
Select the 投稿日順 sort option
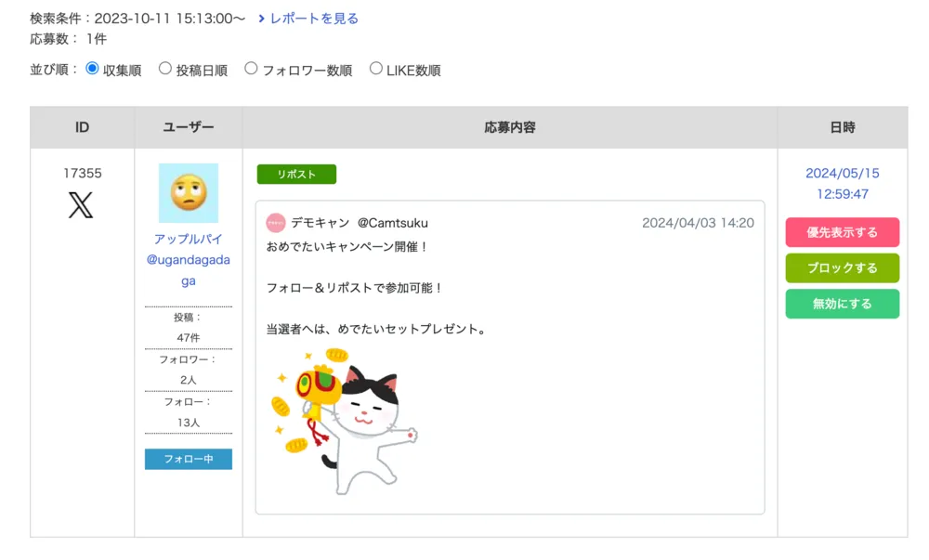165,69
